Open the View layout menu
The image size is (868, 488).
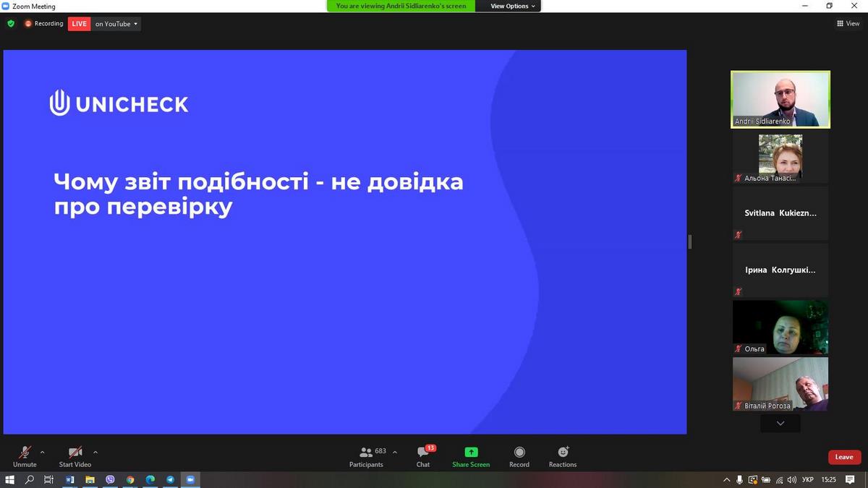click(x=848, y=24)
